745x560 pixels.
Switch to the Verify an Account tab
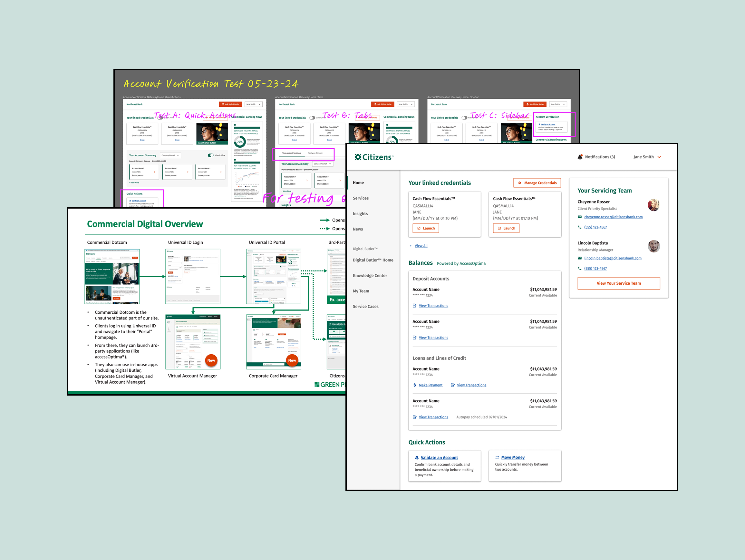pos(315,153)
